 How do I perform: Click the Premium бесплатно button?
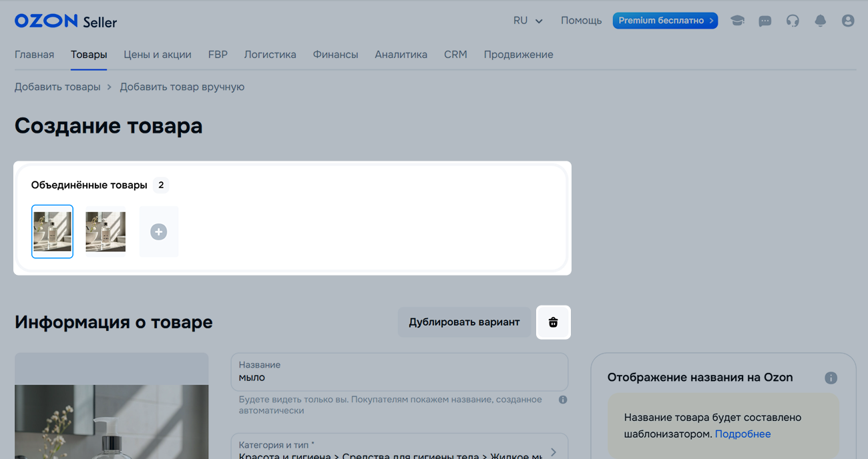665,21
